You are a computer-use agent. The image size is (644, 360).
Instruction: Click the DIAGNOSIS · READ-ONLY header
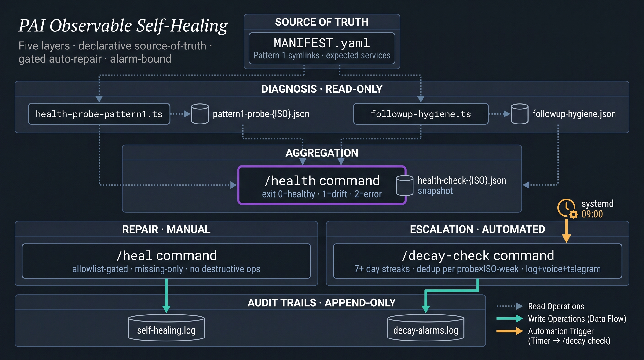click(x=322, y=89)
